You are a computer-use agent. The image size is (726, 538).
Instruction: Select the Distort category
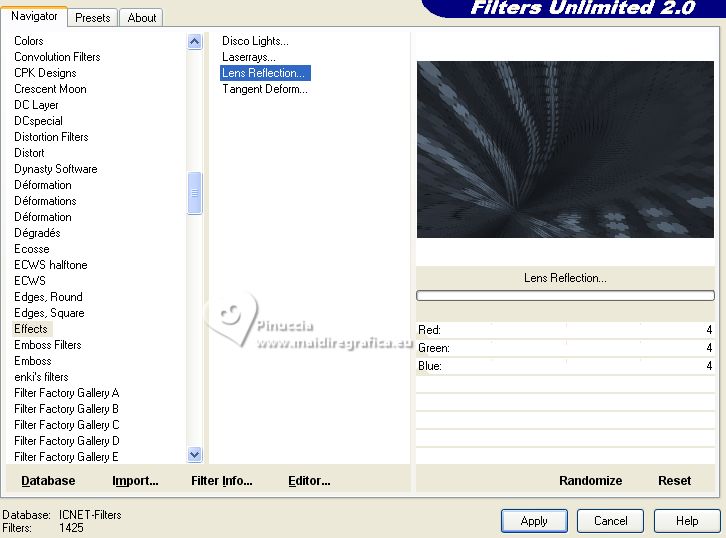click(29, 153)
